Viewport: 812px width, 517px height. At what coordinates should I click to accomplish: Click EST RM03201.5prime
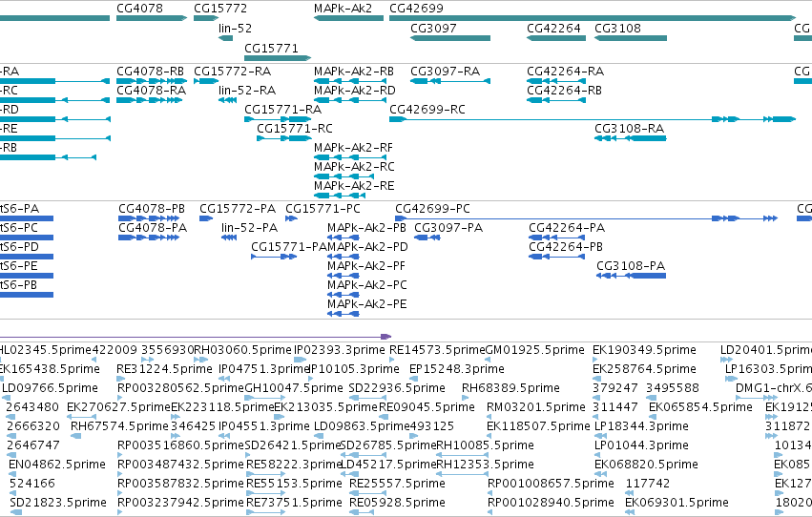[536, 407]
